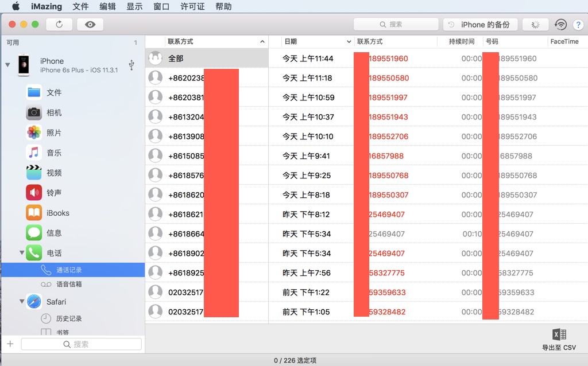
Task: Select contact +8620238
Action: click(207, 78)
